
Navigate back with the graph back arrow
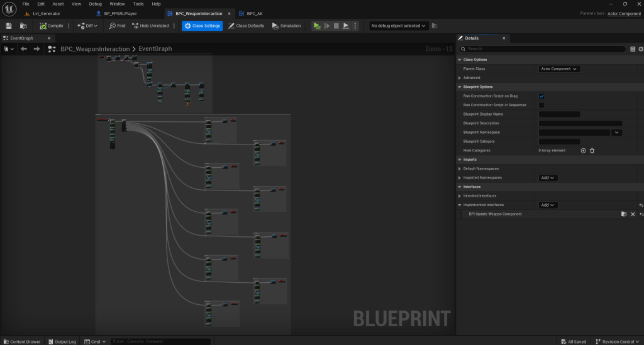click(x=24, y=49)
